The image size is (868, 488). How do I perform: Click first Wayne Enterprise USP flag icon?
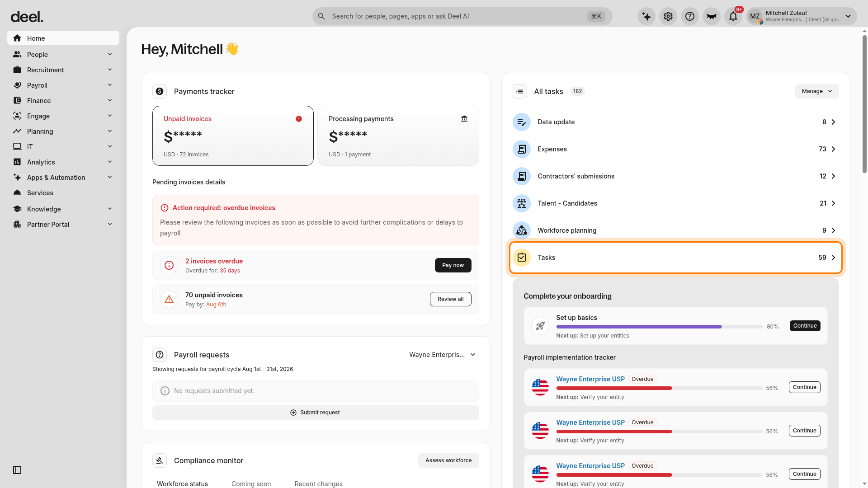tap(540, 387)
